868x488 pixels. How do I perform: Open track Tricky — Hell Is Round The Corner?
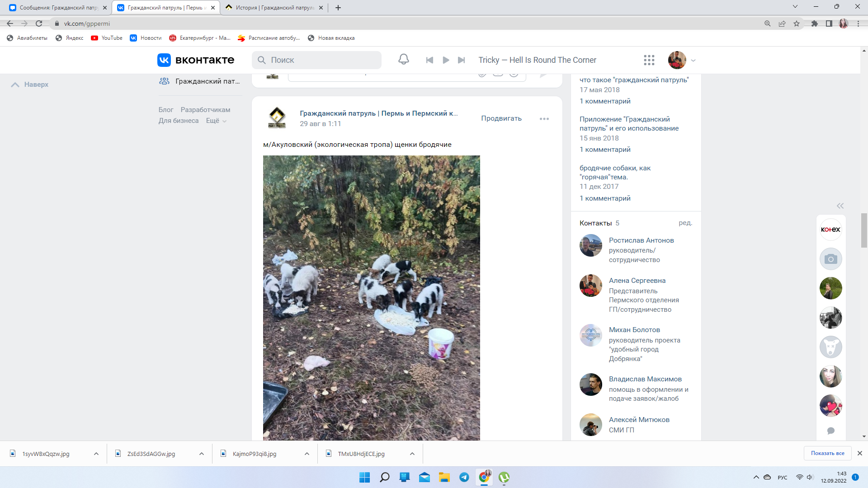tap(537, 60)
